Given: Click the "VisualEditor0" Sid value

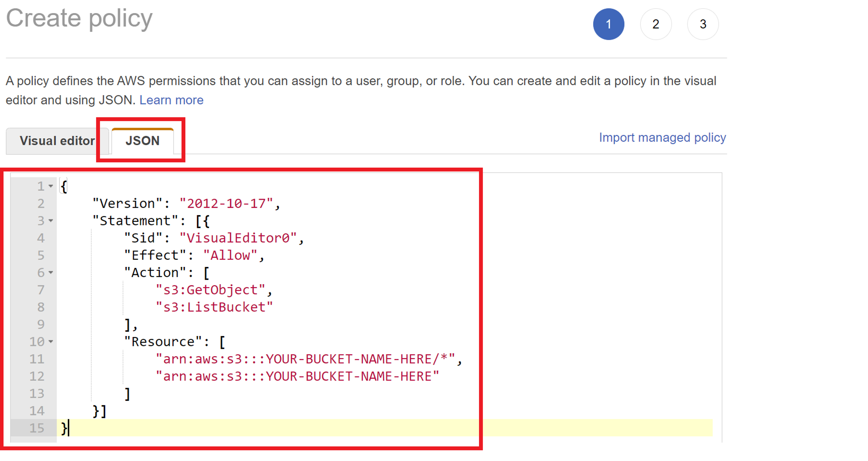Looking at the screenshot, I should [x=238, y=238].
